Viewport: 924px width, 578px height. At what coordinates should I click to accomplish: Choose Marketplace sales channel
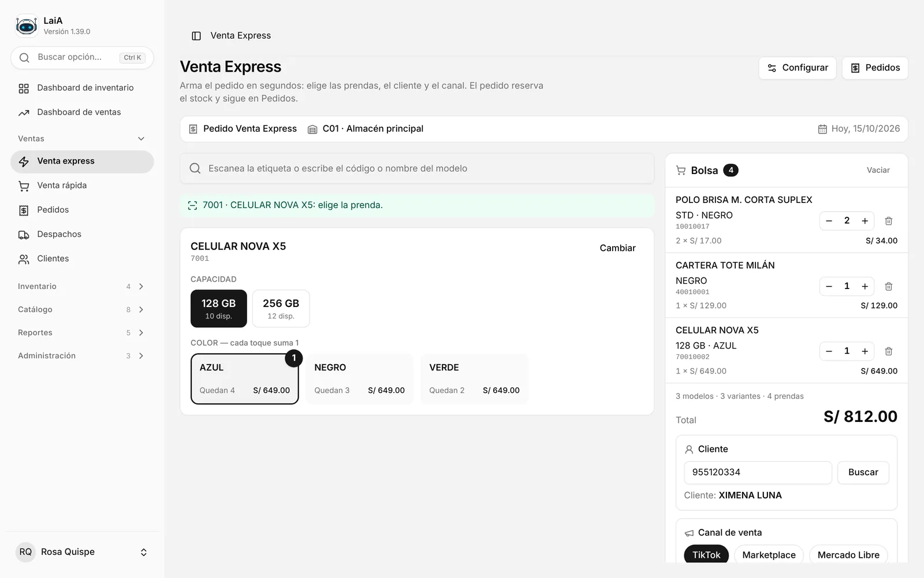[769, 555]
